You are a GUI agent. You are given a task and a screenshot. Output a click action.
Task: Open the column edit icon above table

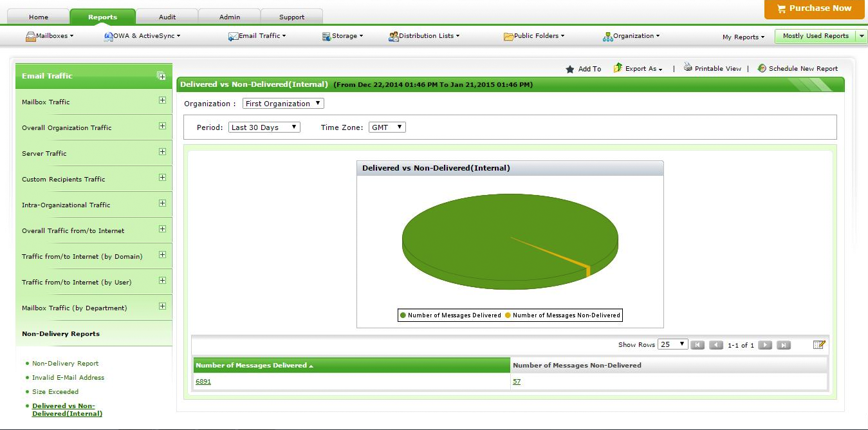pos(819,345)
